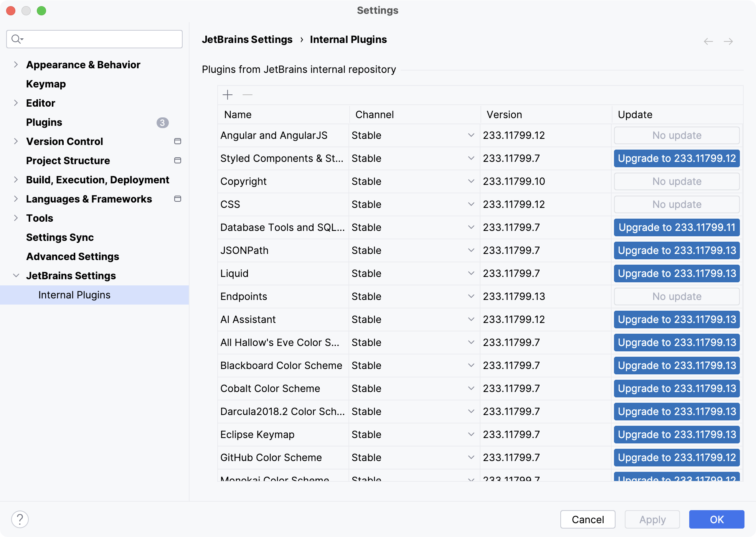Expand the Editor section
756x537 pixels.
16,103
